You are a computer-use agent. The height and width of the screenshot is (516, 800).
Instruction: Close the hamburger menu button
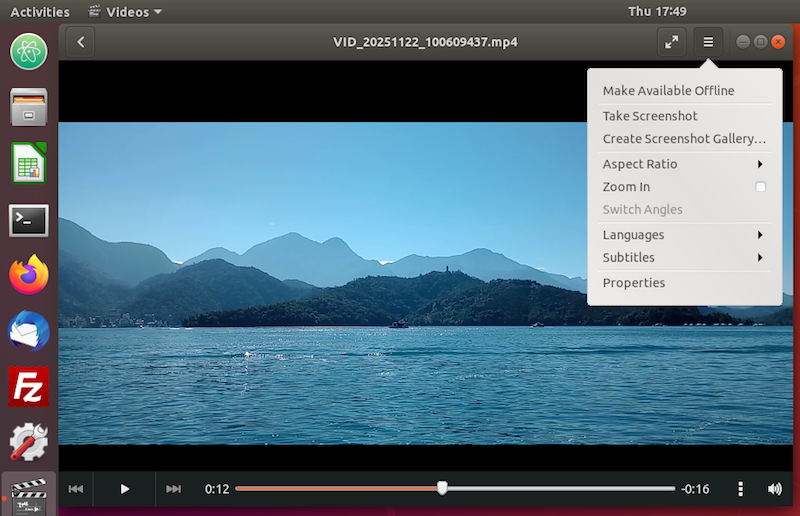coord(708,42)
